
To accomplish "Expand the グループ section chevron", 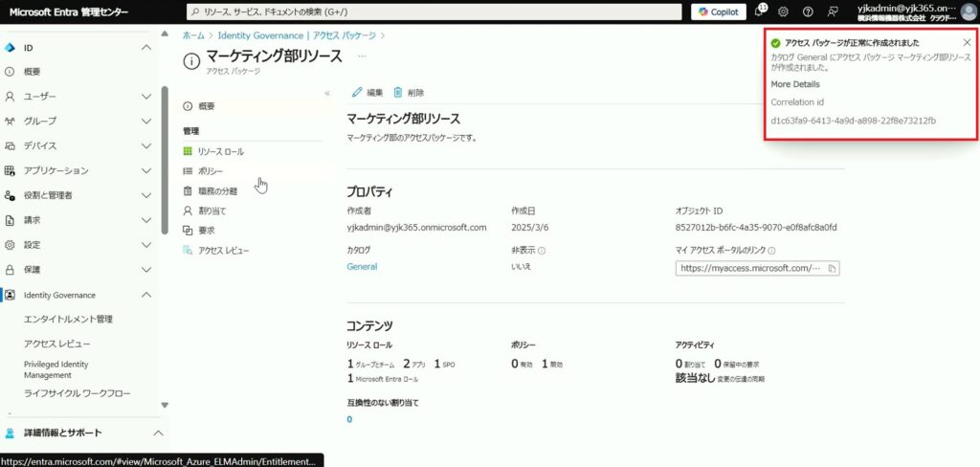I will click(146, 122).
